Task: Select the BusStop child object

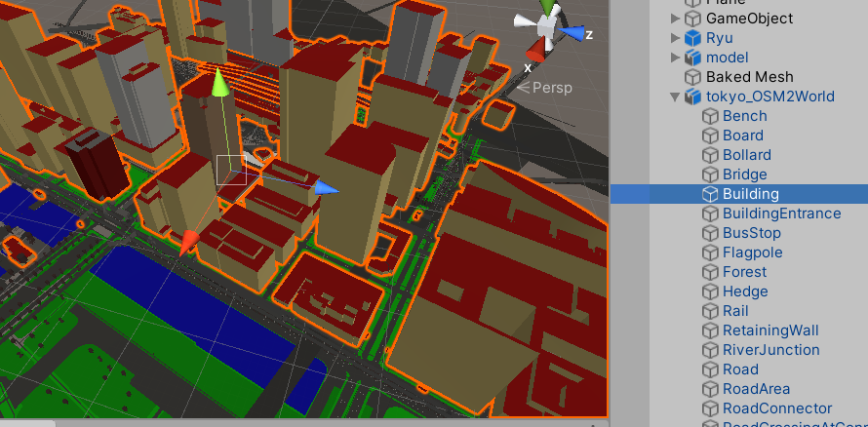Action: click(x=752, y=233)
